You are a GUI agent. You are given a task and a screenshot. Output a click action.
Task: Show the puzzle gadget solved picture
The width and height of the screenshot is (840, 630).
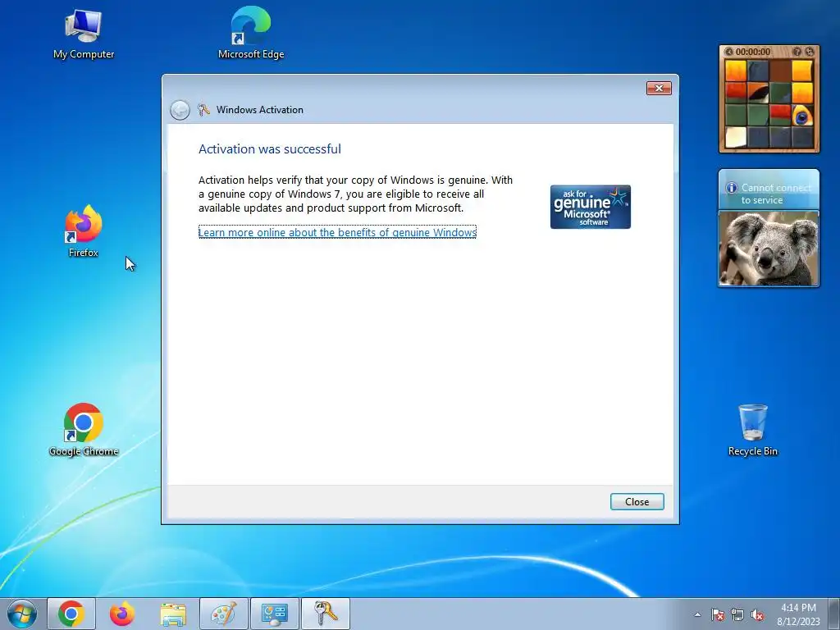(797, 52)
